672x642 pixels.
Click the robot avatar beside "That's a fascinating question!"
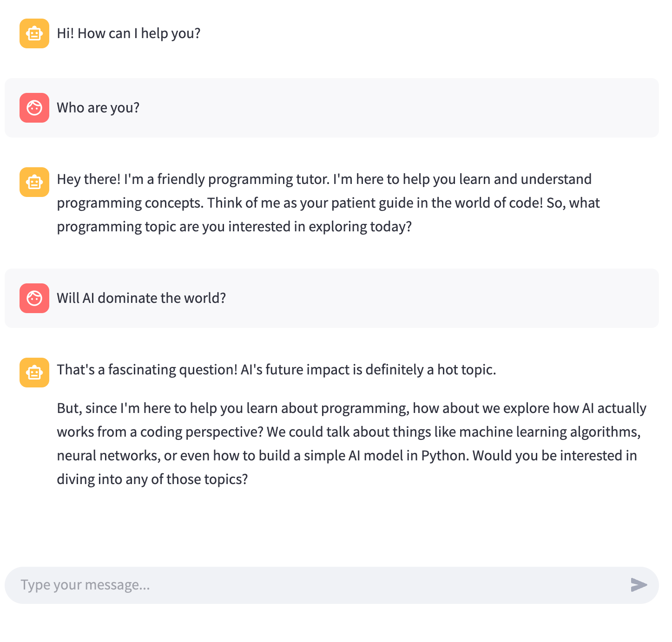(x=34, y=373)
